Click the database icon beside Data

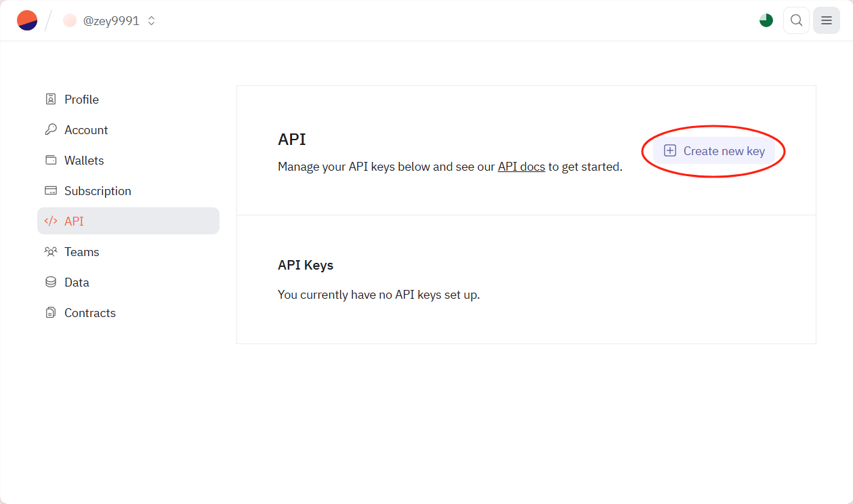(50, 282)
